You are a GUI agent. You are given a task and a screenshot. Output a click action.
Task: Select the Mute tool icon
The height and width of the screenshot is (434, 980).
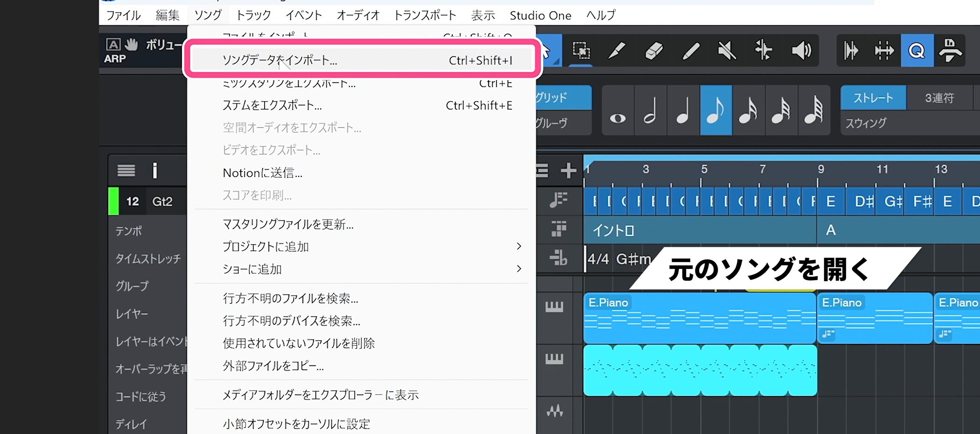click(x=727, y=50)
